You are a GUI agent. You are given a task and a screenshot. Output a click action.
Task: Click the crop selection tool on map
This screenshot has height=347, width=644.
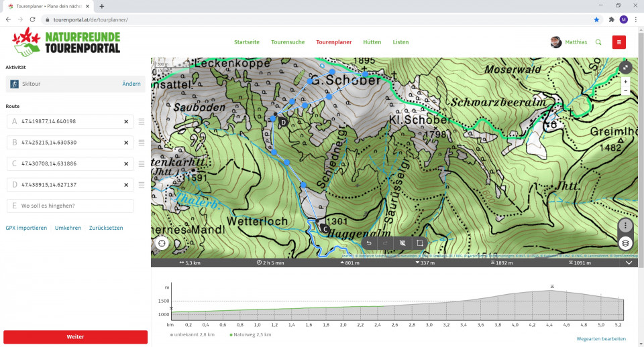pos(419,243)
